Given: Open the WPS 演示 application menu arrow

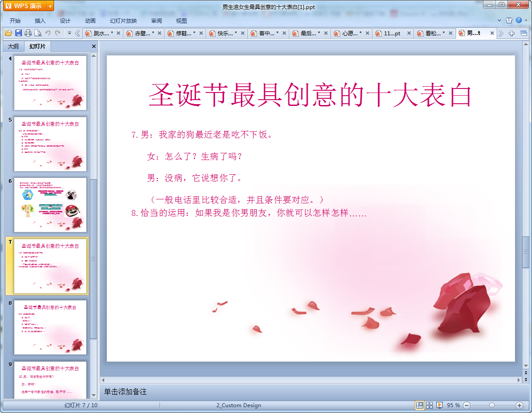Looking at the screenshot, I should tap(50, 6).
